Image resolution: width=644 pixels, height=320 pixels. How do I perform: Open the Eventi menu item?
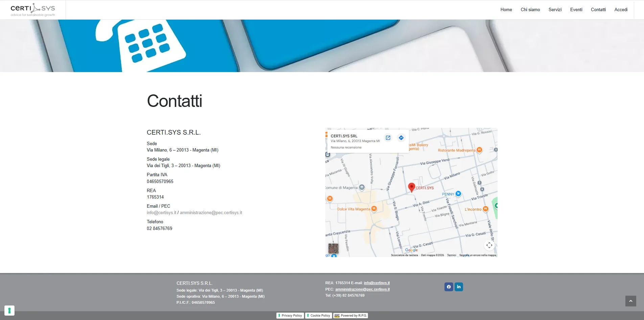point(576,9)
